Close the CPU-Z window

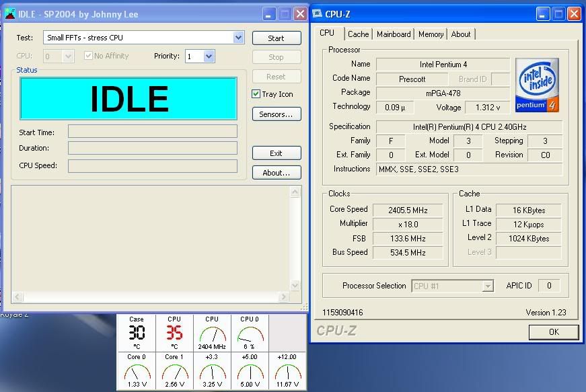point(574,14)
